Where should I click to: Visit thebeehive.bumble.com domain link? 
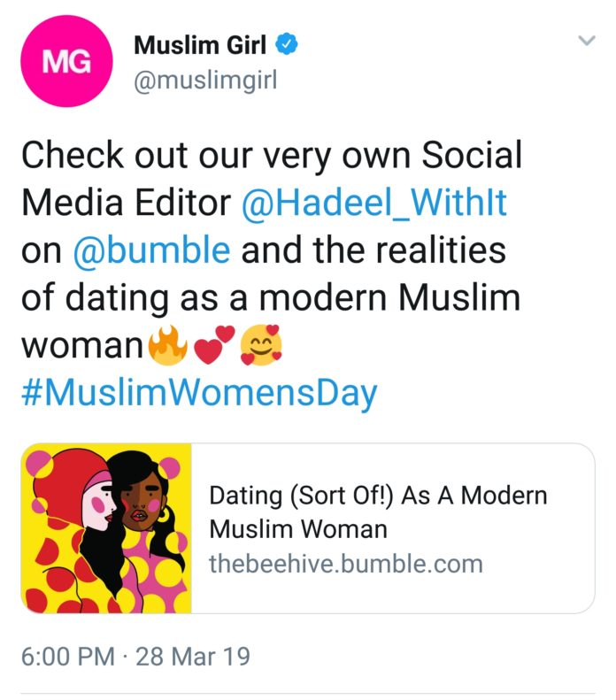click(346, 564)
